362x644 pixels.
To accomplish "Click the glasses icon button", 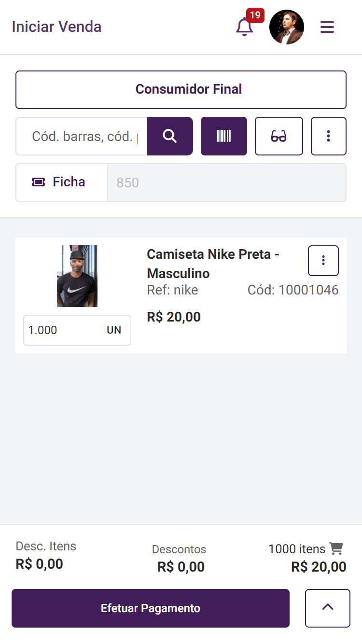I will point(279,136).
